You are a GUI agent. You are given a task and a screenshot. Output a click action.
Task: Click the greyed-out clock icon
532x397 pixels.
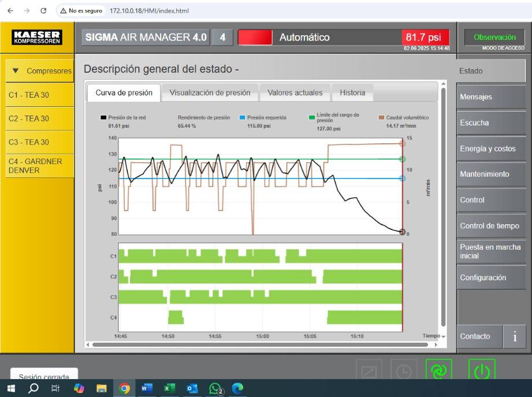[x=404, y=370]
